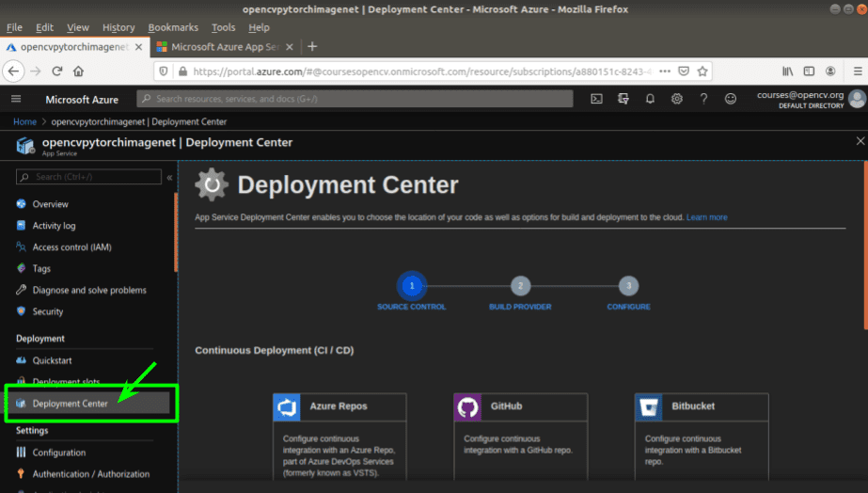Click the Save to Pocket icon
Viewport: 868px width, 493px height.
[684, 71]
